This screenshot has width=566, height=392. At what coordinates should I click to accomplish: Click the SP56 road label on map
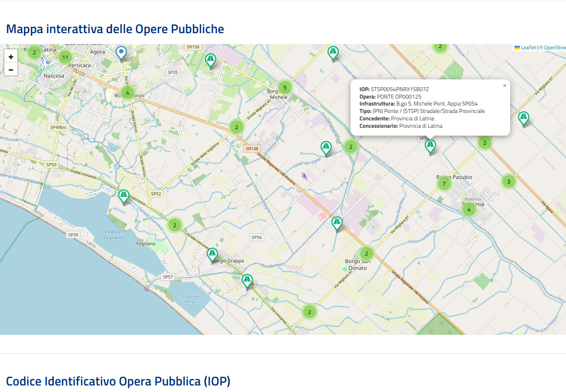pyautogui.click(x=257, y=237)
